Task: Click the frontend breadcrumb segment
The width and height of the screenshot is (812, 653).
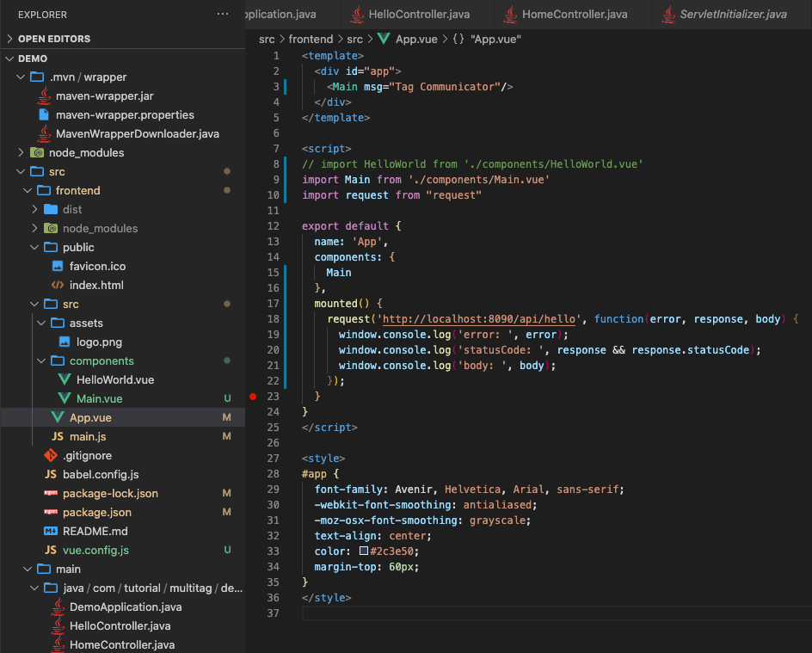Action: coord(311,39)
